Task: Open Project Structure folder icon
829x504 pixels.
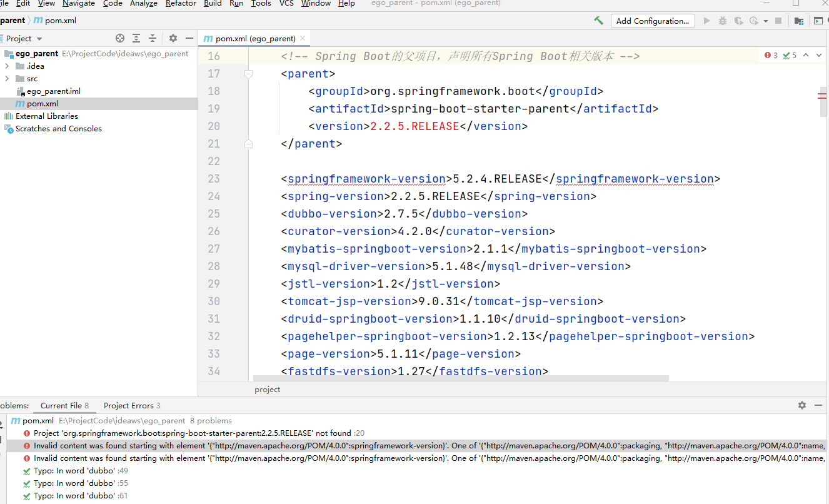Action: coord(799,21)
